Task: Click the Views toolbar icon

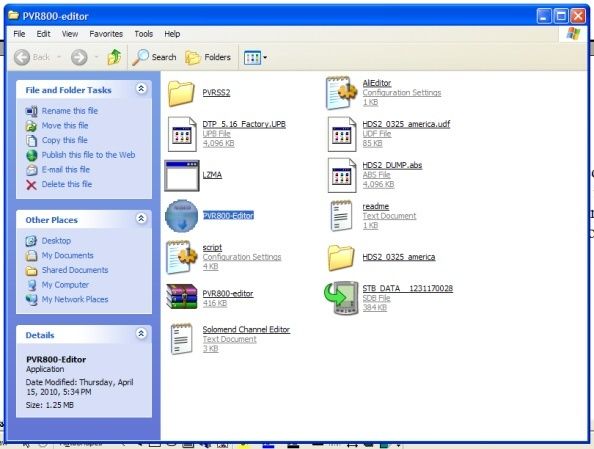Action: 252,58
